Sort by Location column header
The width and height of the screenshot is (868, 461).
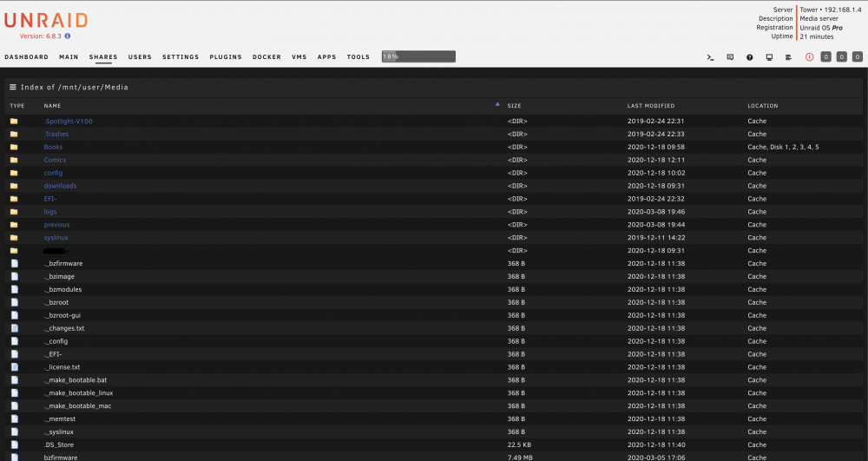click(763, 106)
